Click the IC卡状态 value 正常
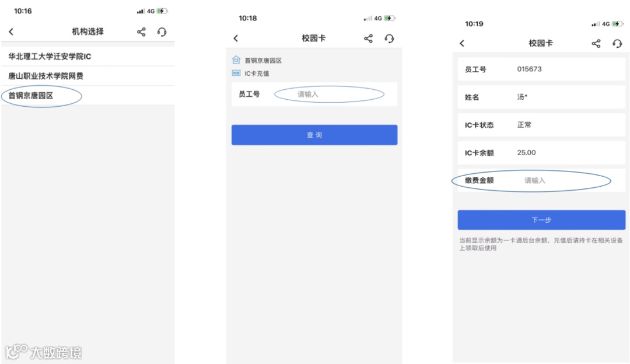The width and height of the screenshot is (630, 364). pos(524,125)
